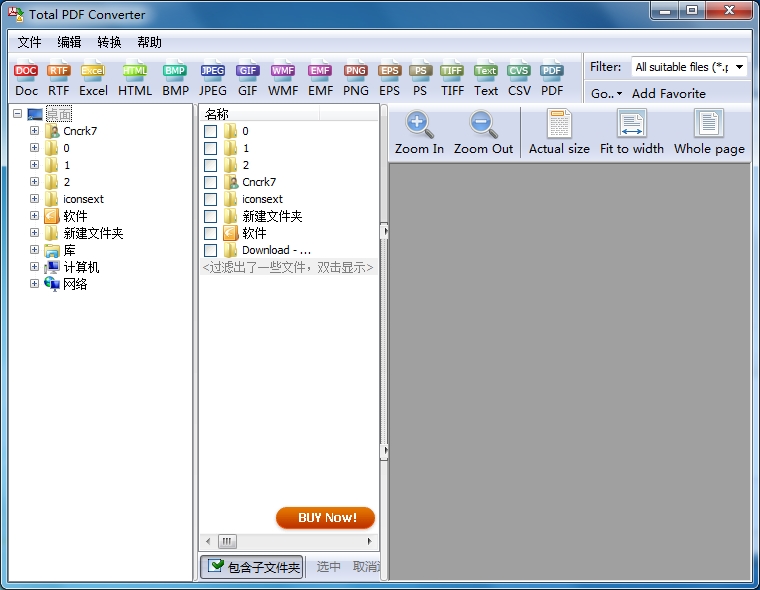
Task: Show Whole page in preview
Action: click(x=709, y=132)
